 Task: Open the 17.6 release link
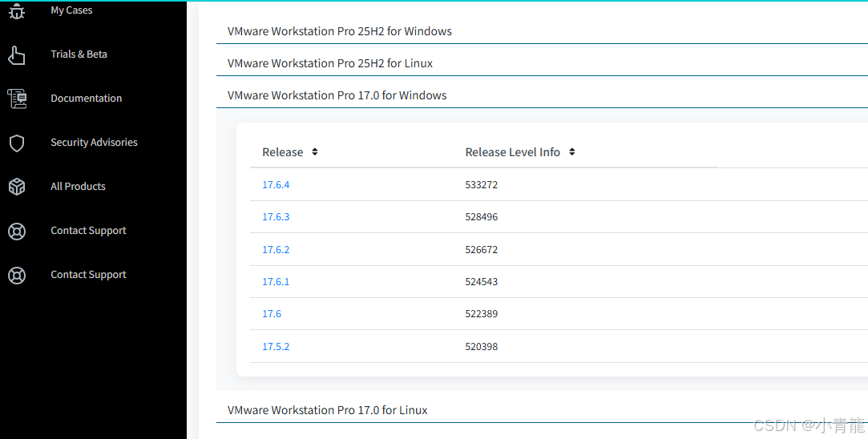point(272,314)
